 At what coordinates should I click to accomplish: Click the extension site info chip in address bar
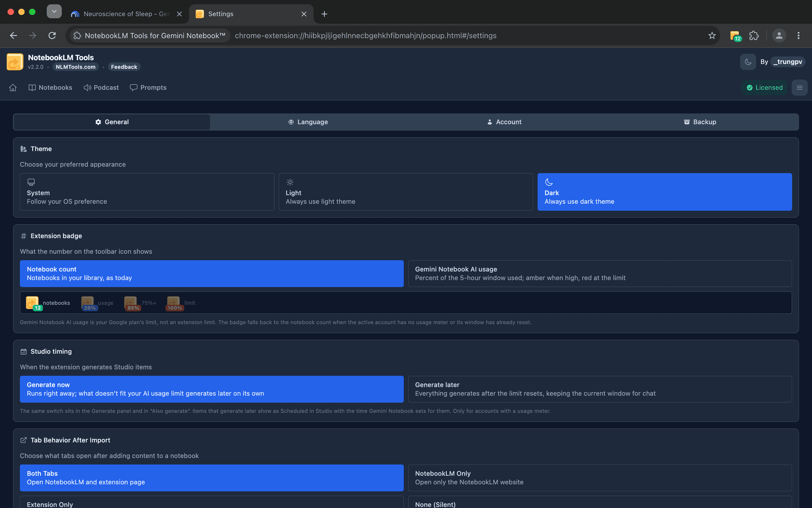150,36
